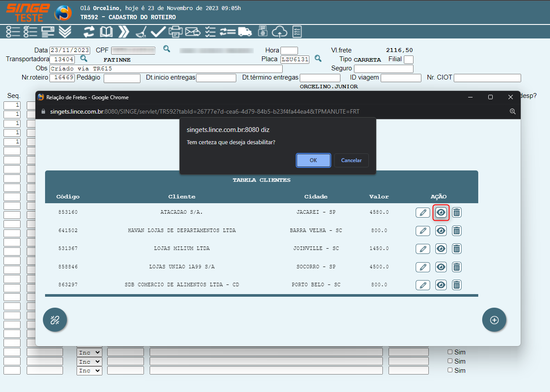Click the Hora input field
The image size is (550, 392).
[289, 50]
